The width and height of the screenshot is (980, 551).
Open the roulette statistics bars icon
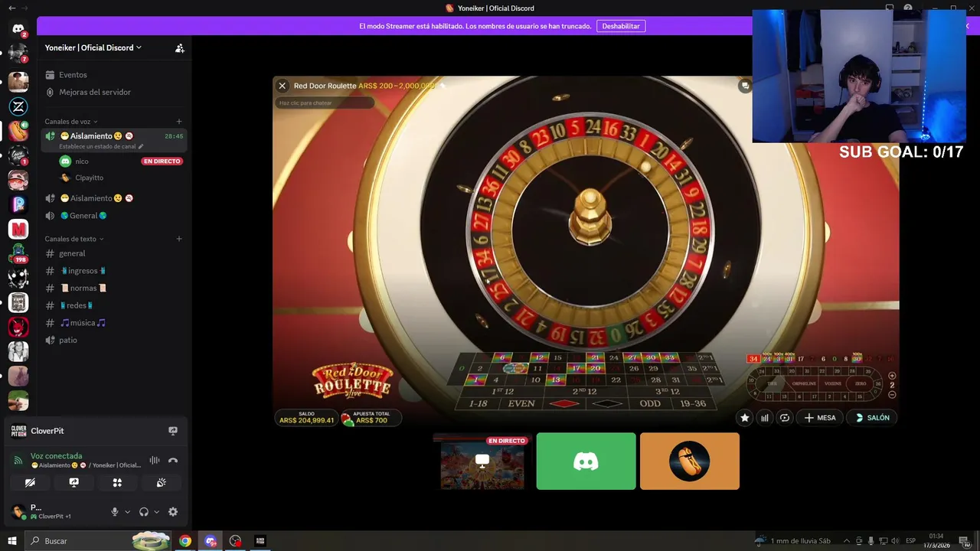point(764,418)
